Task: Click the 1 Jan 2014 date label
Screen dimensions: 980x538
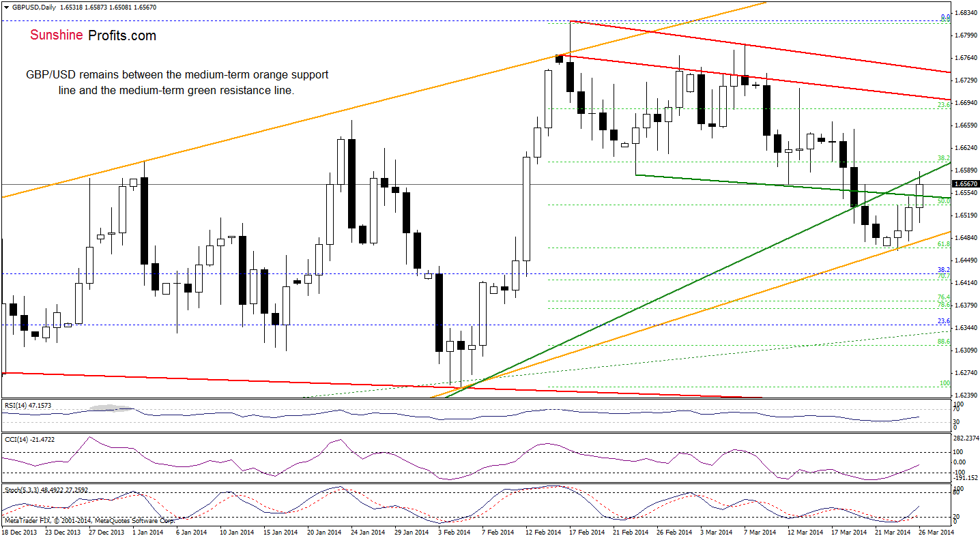Action: pyautogui.click(x=147, y=532)
